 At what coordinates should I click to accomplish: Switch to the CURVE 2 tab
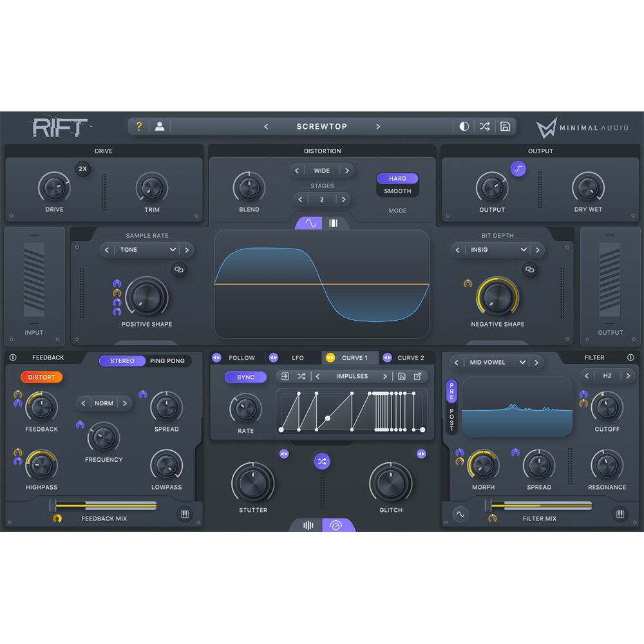pyautogui.click(x=410, y=358)
